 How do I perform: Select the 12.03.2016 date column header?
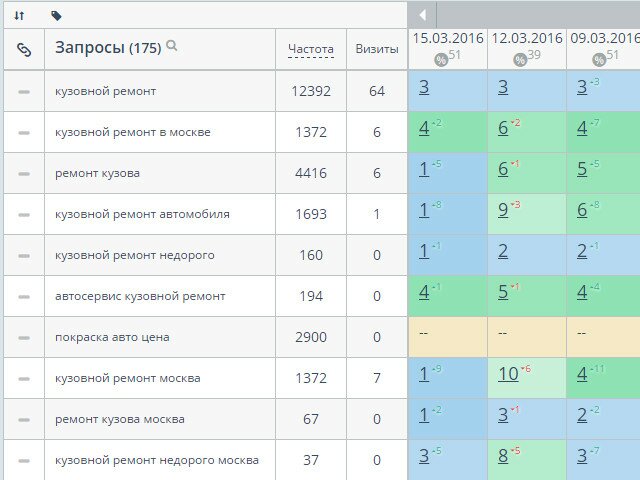coord(527,38)
